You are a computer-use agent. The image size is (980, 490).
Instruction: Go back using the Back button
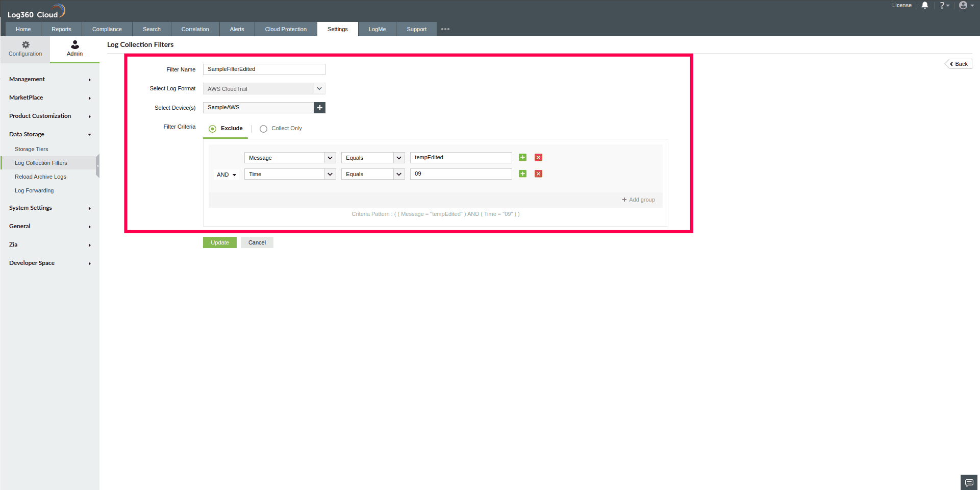coord(958,63)
